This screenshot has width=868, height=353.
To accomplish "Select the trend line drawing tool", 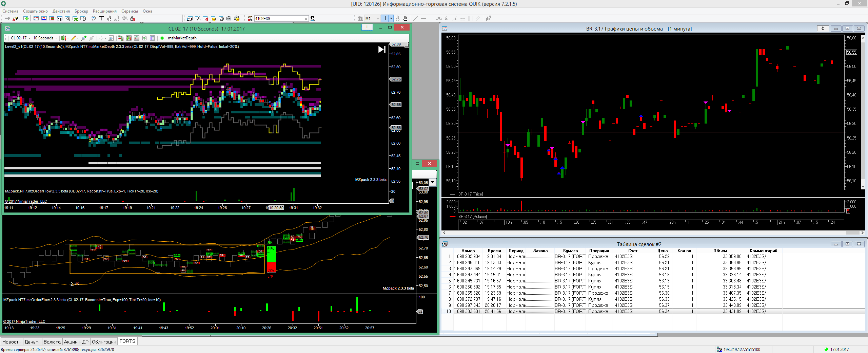I will 415,18.
